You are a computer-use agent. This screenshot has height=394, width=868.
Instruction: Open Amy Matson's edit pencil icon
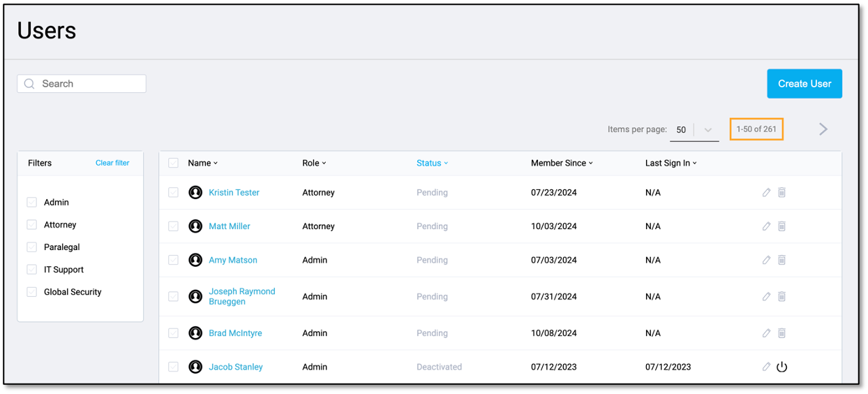(766, 260)
